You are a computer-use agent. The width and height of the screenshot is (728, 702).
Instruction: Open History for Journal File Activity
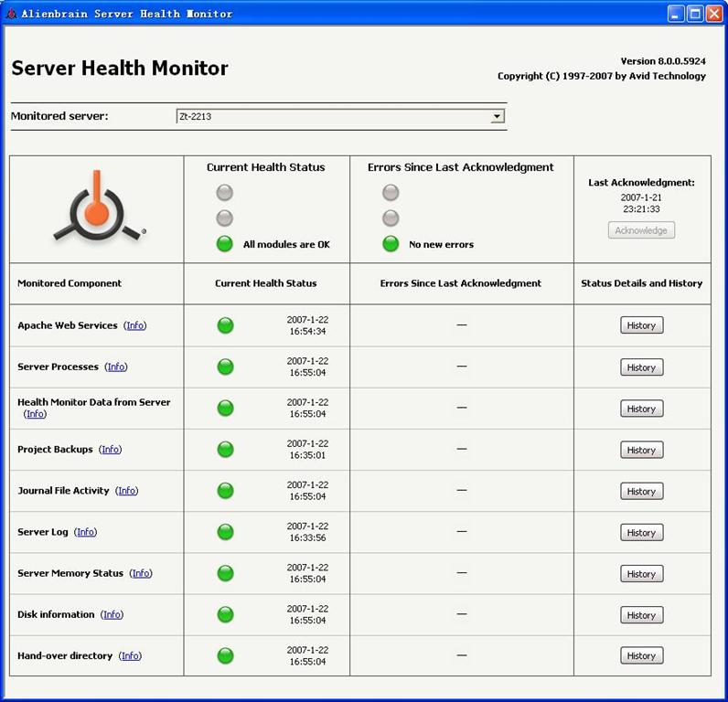pyautogui.click(x=642, y=491)
